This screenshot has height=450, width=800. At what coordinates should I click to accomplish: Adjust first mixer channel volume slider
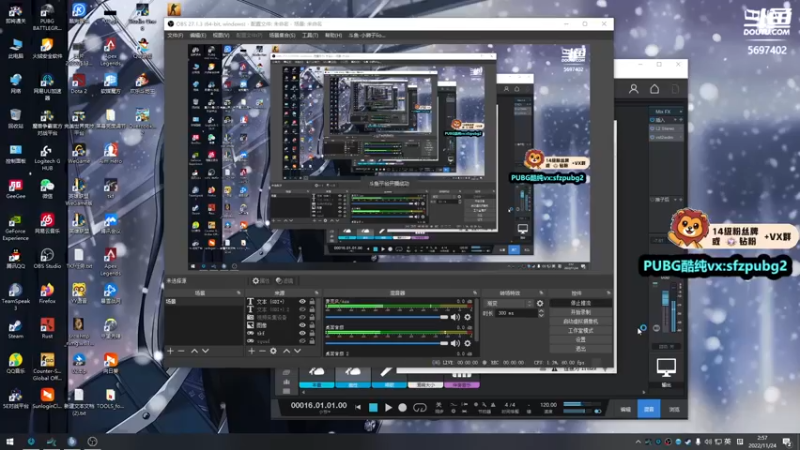(x=387, y=317)
